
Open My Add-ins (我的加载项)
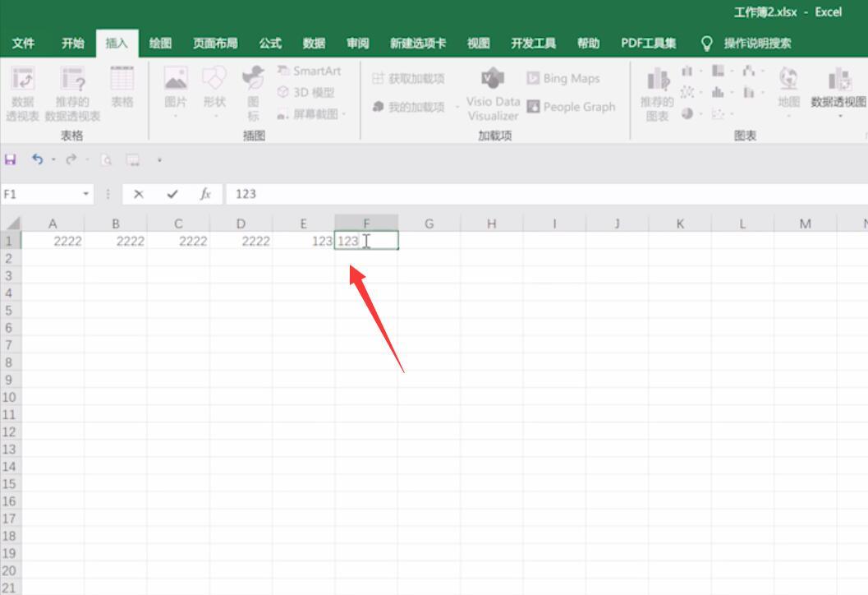pos(408,106)
